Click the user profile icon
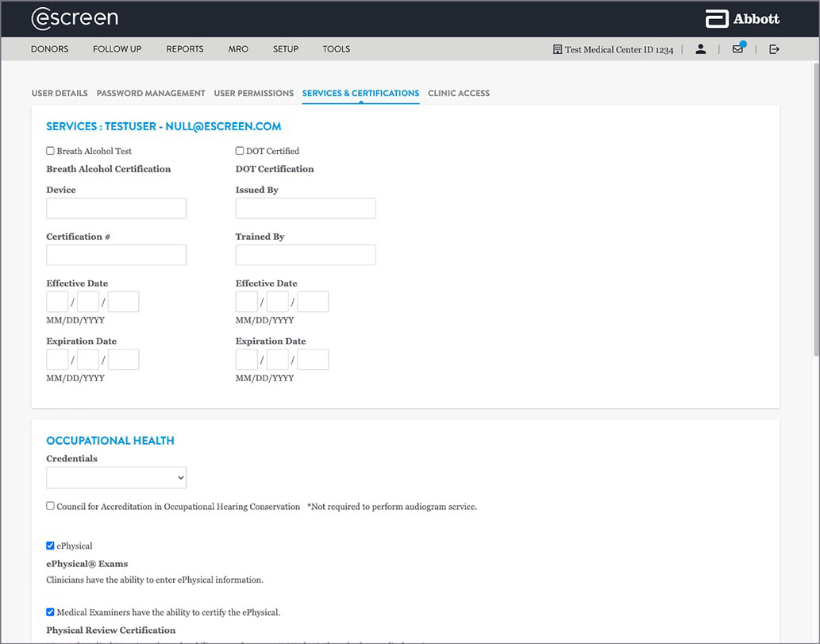Viewport: 820px width, 644px height. [x=700, y=49]
